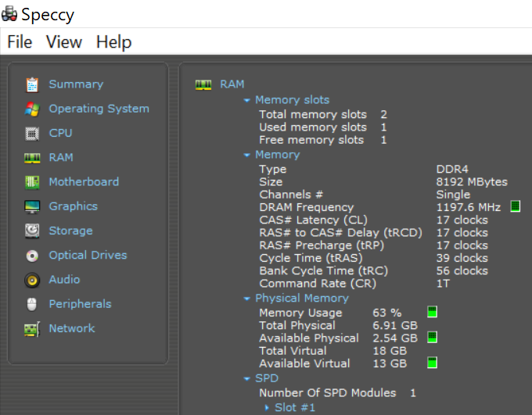The image size is (532, 415).
Task: Click the 2.54 GB available physical value
Action: (395, 338)
